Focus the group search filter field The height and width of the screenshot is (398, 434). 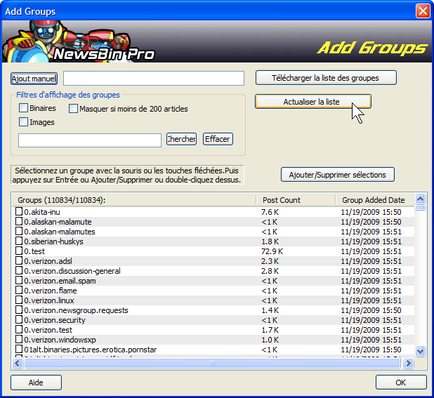tap(90, 140)
